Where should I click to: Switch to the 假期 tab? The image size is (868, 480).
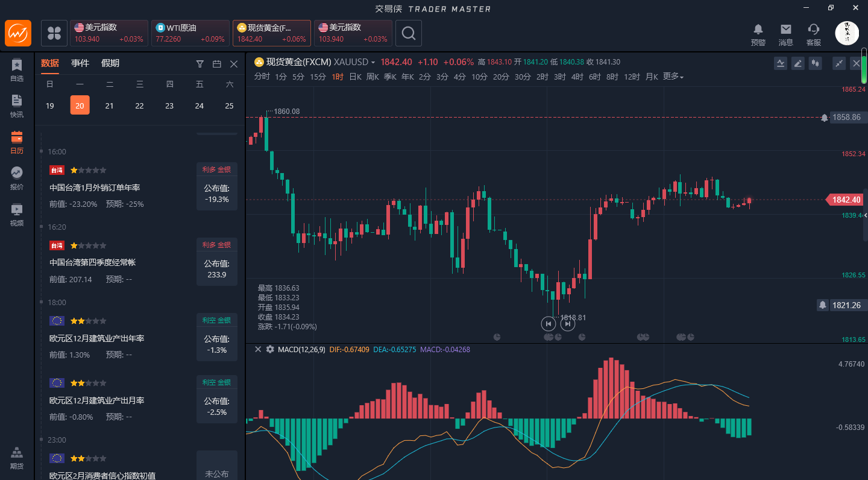click(x=110, y=63)
